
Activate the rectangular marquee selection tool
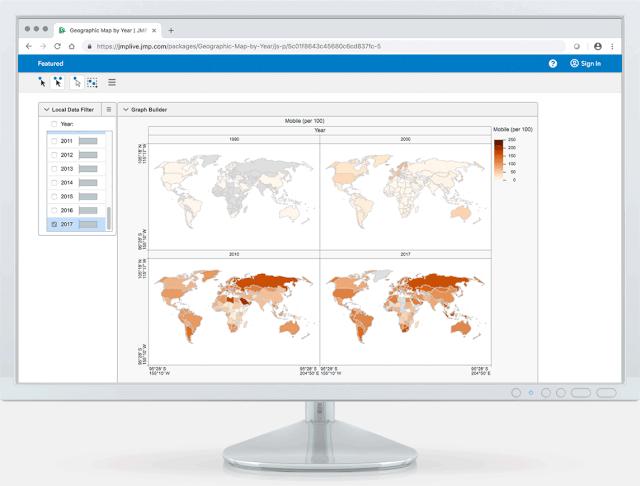pos(92,82)
